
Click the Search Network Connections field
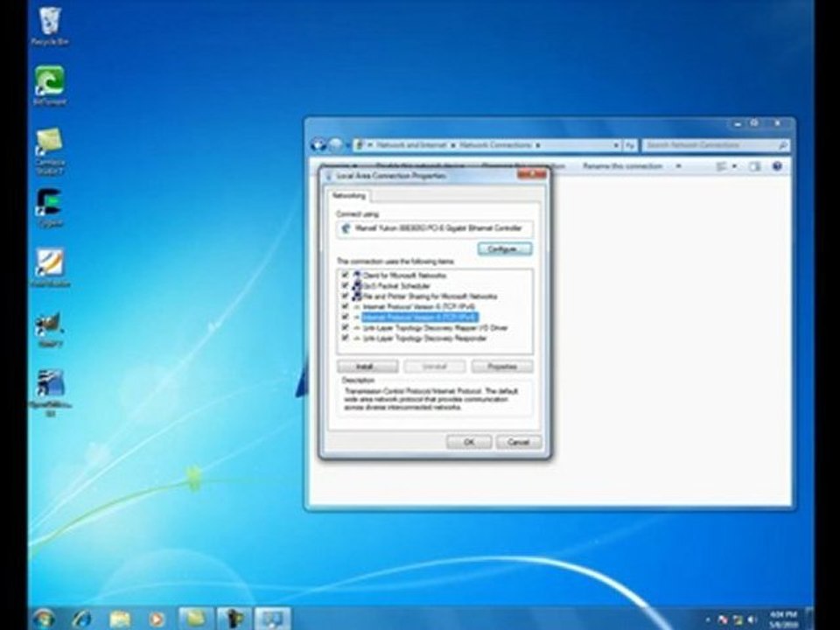coord(715,145)
